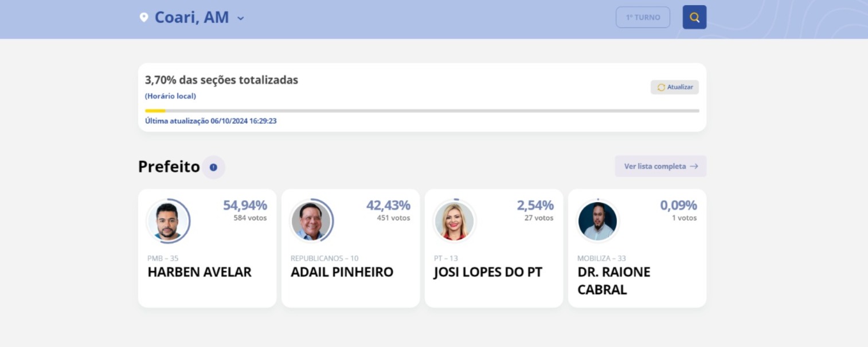The height and width of the screenshot is (347, 868).
Task: Select the JOSI LOPES DO PT name
Action: click(487, 272)
